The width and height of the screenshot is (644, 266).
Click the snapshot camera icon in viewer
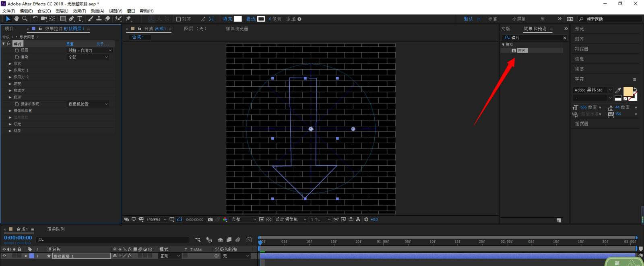click(210, 220)
